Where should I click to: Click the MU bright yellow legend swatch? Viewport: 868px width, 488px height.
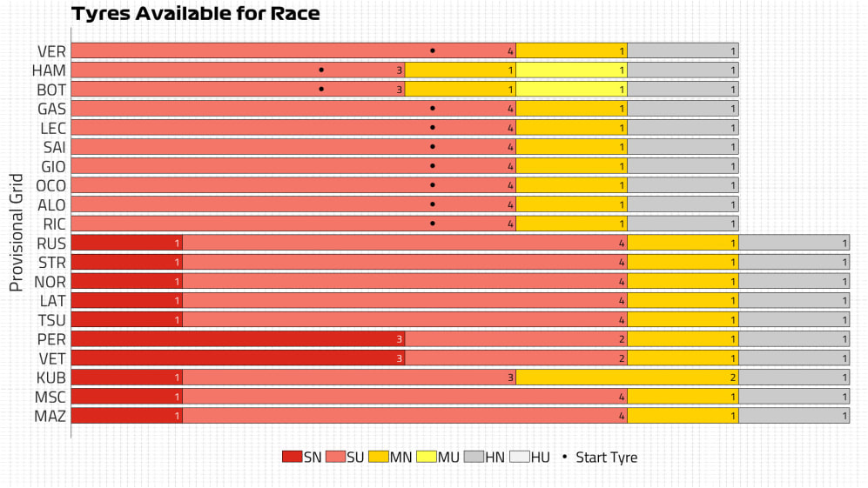[x=426, y=457]
